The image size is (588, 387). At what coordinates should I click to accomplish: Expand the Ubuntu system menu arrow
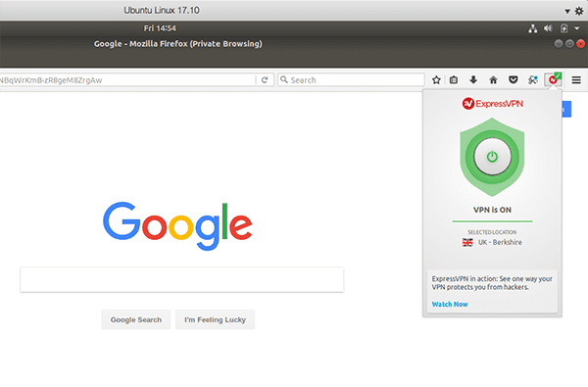(577, 28)
